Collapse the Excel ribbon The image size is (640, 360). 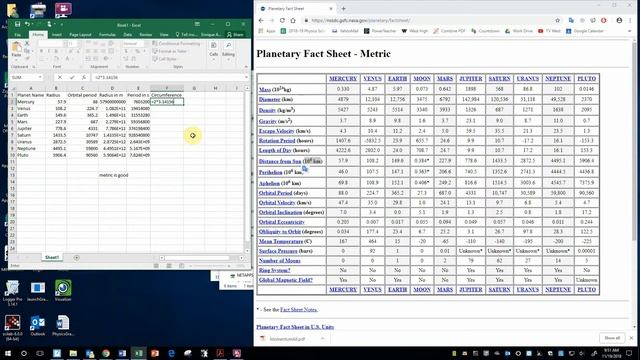pyautogui.click(x=246, y=67)
